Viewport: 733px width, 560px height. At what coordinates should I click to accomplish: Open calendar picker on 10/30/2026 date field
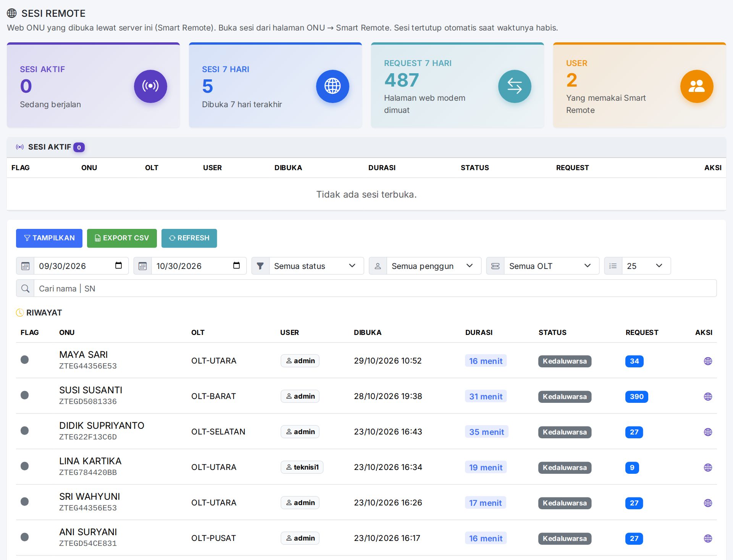tap(236, 266)
